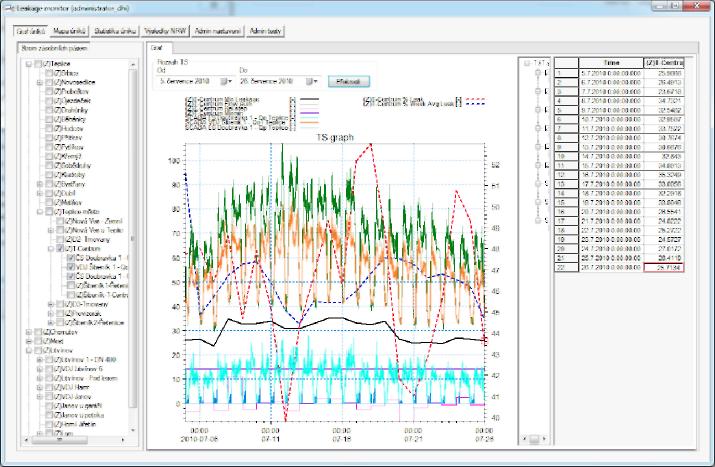Toggle the Litvínov checkbox
Viewport: 715px width, 467px height.
pyautogui.click(x=38, y=351)
